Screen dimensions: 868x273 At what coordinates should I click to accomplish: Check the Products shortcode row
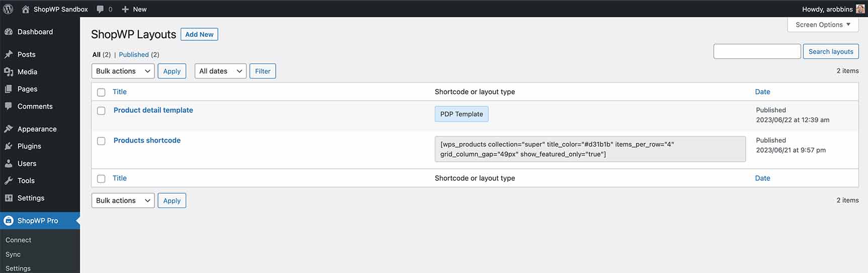pos(101,141)
